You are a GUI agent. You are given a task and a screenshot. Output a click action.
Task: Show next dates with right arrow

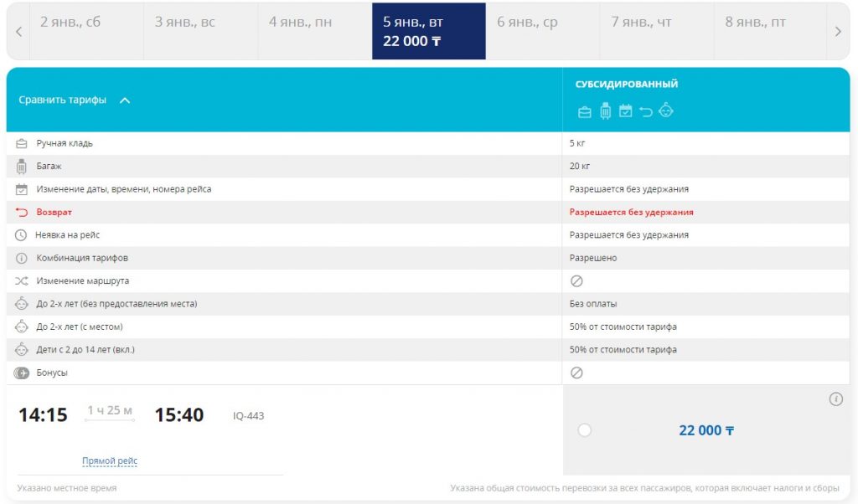pos(838,32)
